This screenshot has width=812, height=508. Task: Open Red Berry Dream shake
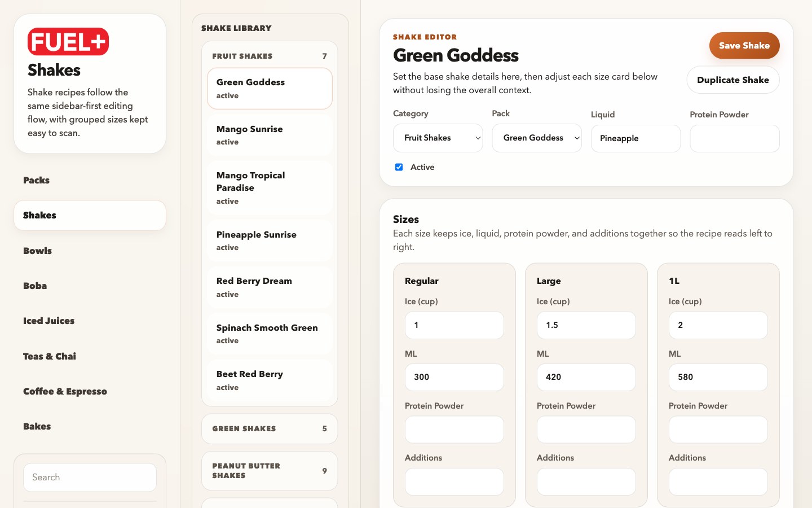(270, 287)
